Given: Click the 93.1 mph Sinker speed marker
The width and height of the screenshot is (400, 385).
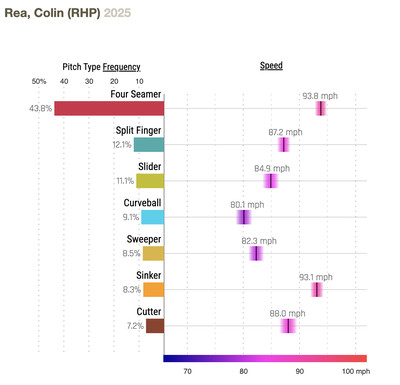Looking at the screenshot, I should coord(317,290).
